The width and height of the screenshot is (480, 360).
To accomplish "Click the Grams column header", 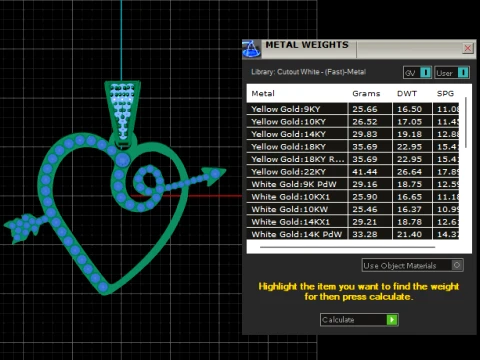I will [x=366, y=93].
